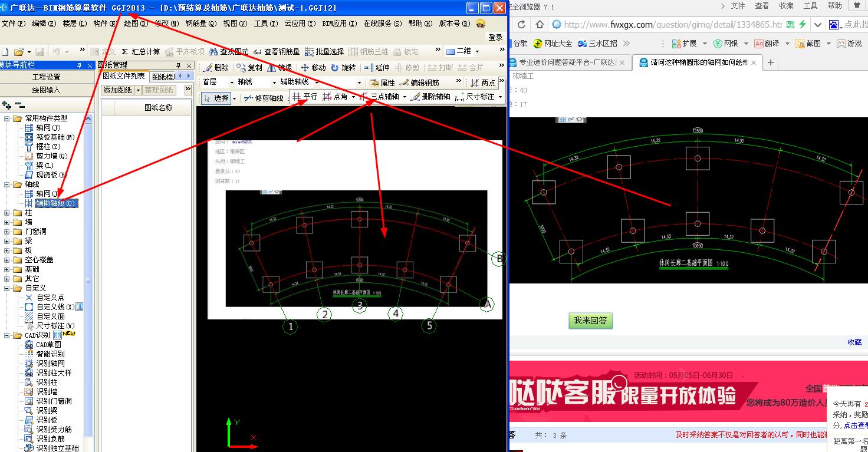The width and height of the screenshot is (868, 452).
Task: Select the 修剪轴线 tool
Action: click(x=264, y=98)
